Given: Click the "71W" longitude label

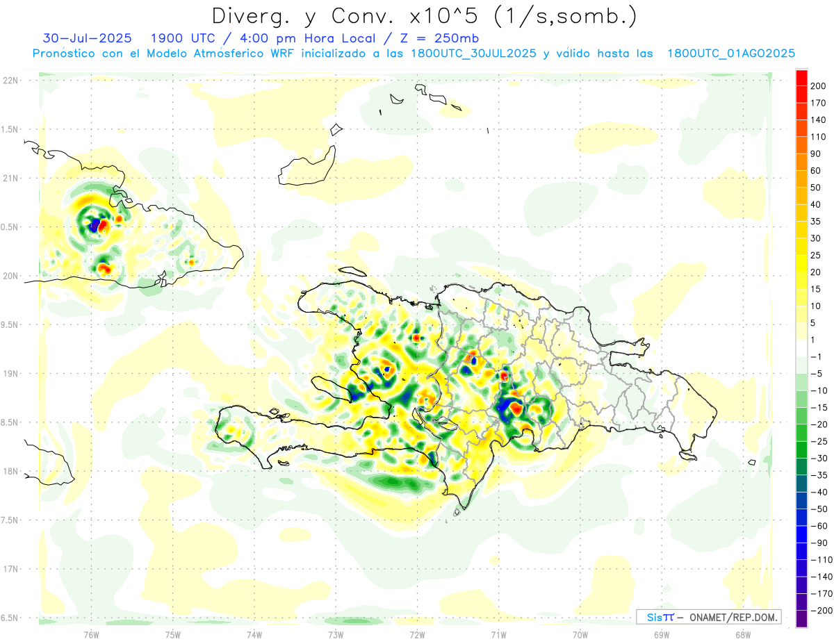Looking at the screenshot, I should click(498, 634).
